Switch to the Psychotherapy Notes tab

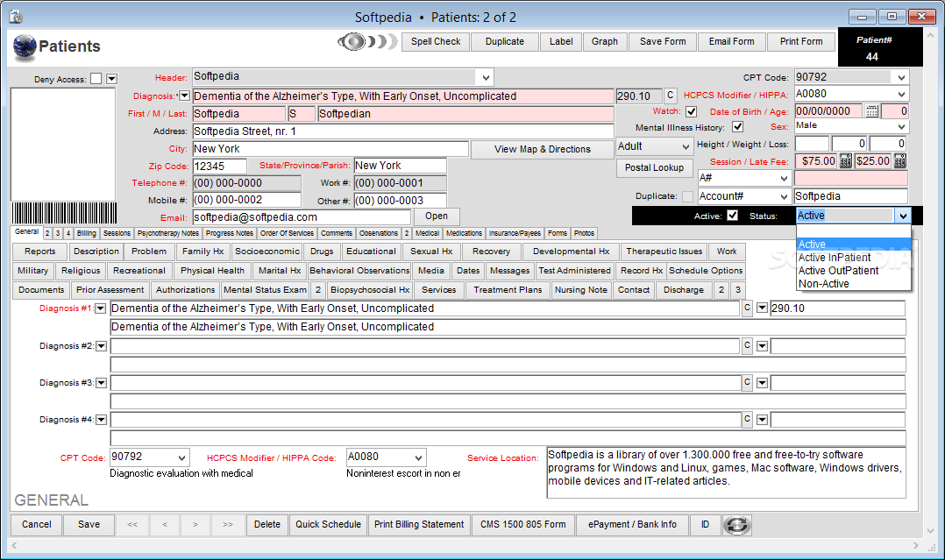pos(168,233)
